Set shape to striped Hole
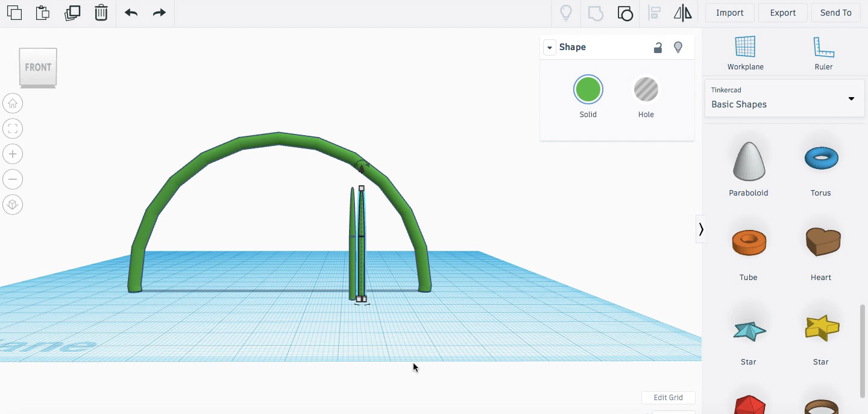 [x=646, y=90]
